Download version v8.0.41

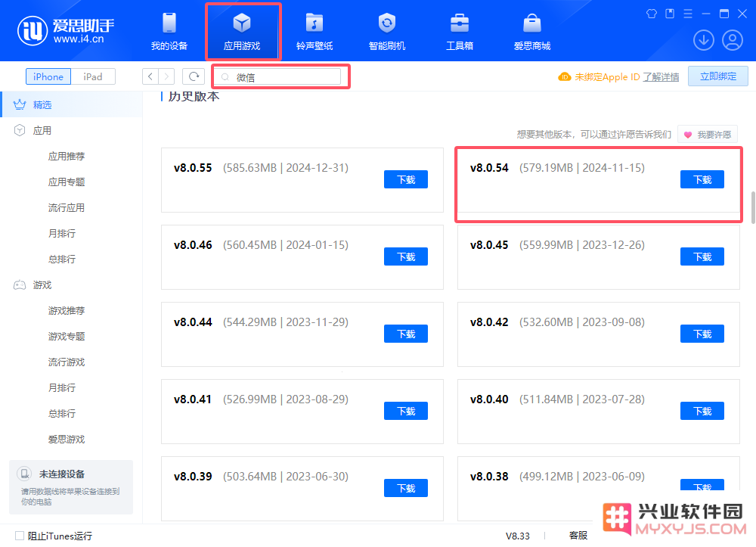(406, 411)
